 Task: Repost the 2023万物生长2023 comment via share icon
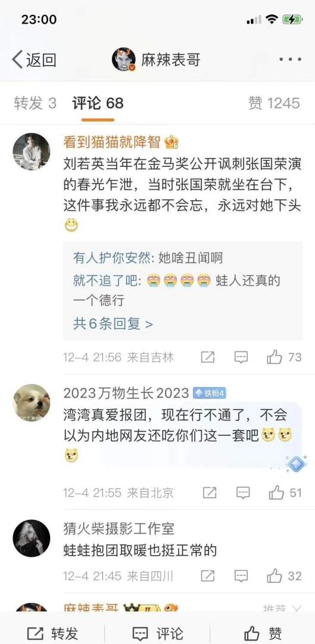[x=210, y=493]
